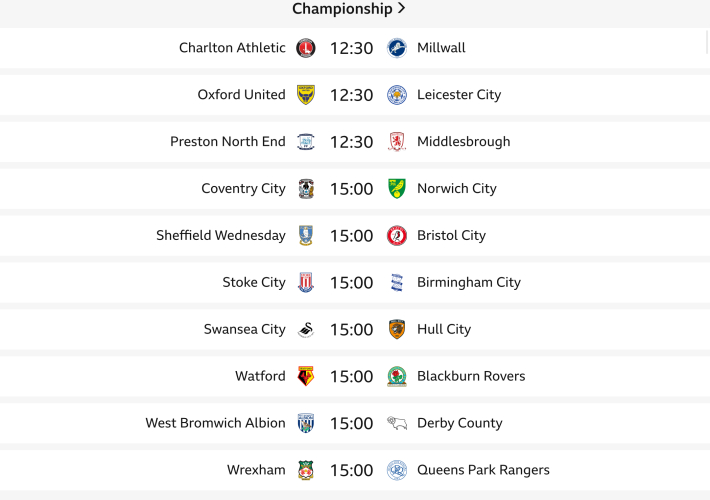Image resolution: width=710 pixels, height=500 pixels.
Task: Click the Derby County ram badge
Action: point(397,424)
